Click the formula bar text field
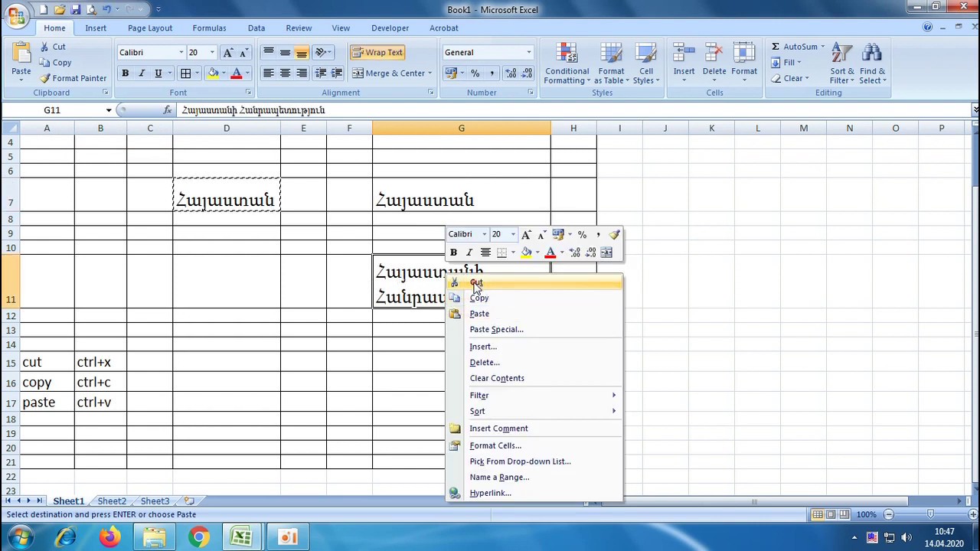980x551 pixels. tap(574, 110)
